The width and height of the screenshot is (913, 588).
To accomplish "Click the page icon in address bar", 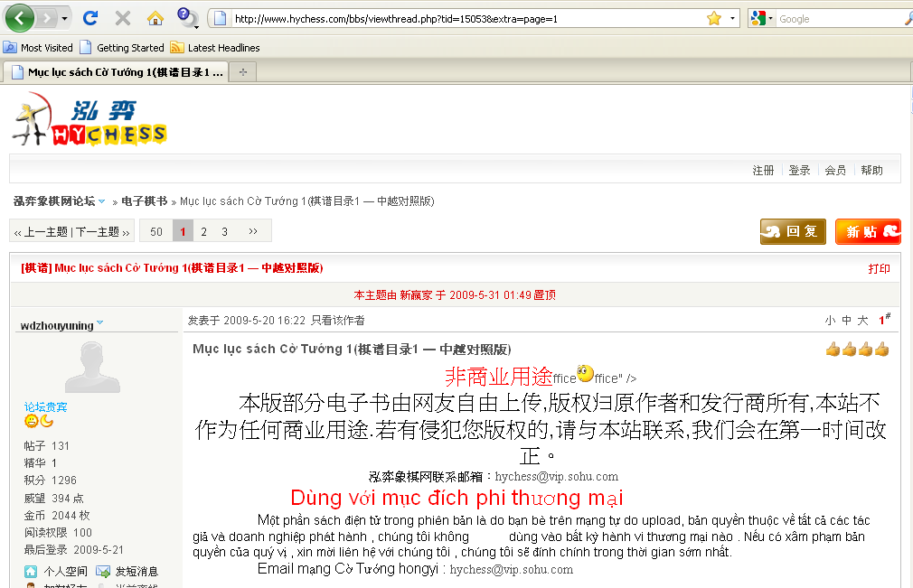I will click(x=220, y=19).
